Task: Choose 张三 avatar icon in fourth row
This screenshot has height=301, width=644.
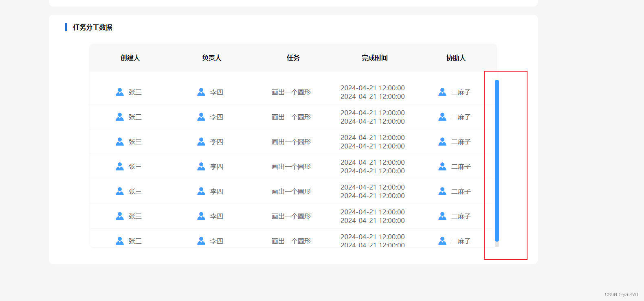Action: [x=120, y=166]
